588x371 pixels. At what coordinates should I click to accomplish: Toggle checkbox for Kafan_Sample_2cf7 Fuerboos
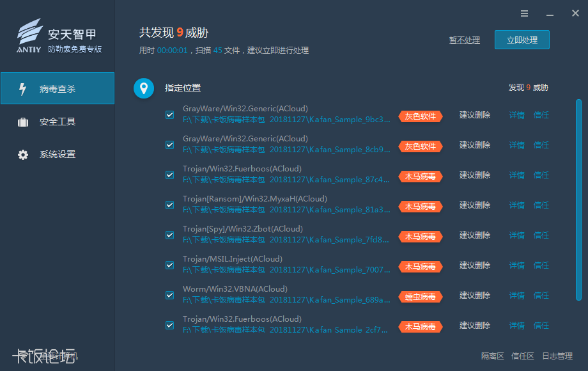[x=169, y=325]
